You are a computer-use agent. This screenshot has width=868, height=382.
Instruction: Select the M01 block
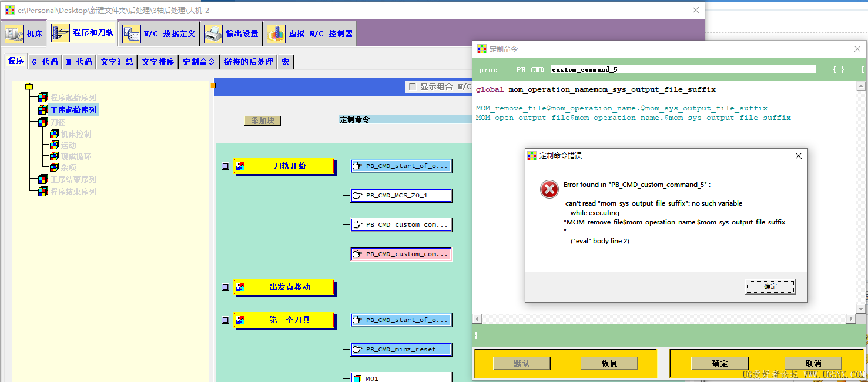[x=401, y=378]
